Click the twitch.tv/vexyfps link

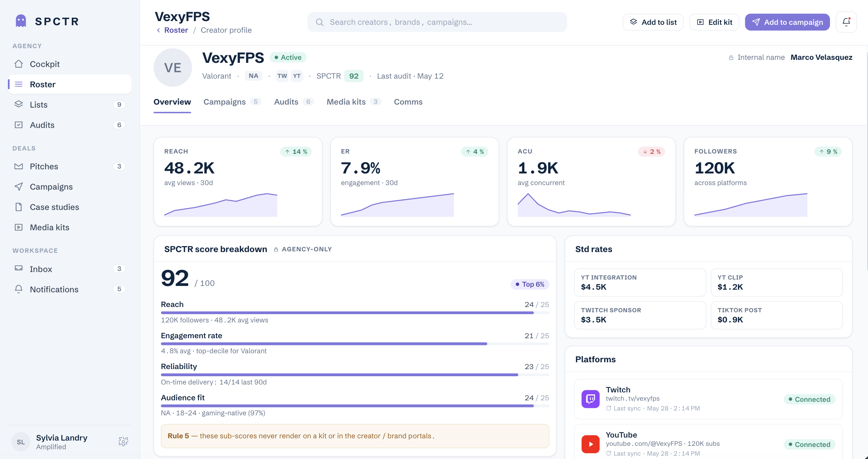point(633,398)
